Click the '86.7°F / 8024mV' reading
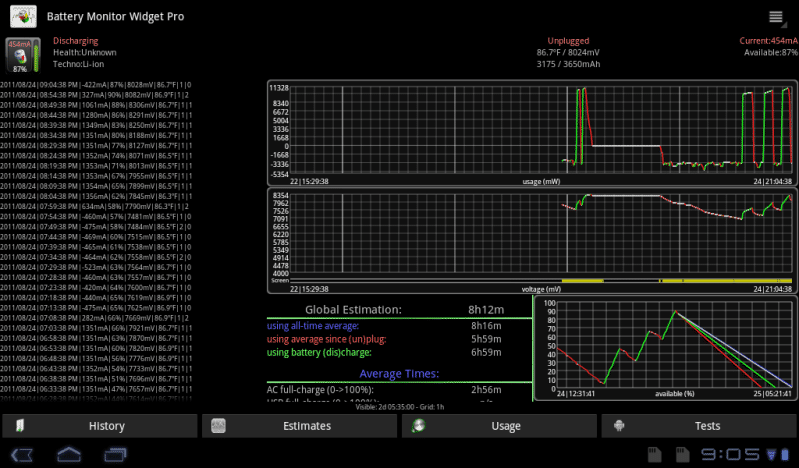 tap(568, 53)
